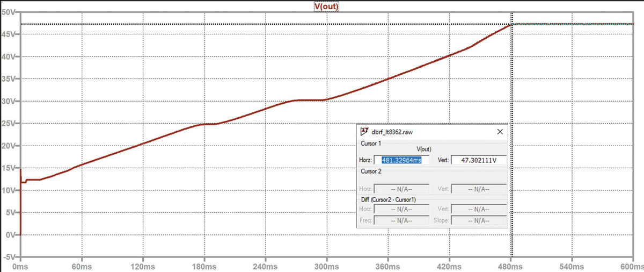Select the Cursor 1 Horz value field
Screen dimensions: 644x272
401,160
